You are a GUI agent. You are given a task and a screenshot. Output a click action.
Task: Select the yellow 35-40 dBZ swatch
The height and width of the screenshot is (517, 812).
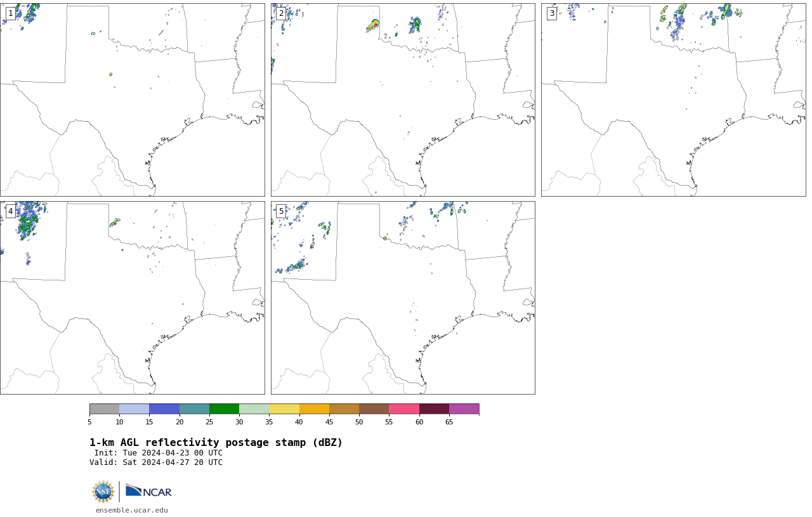[284, 409]
